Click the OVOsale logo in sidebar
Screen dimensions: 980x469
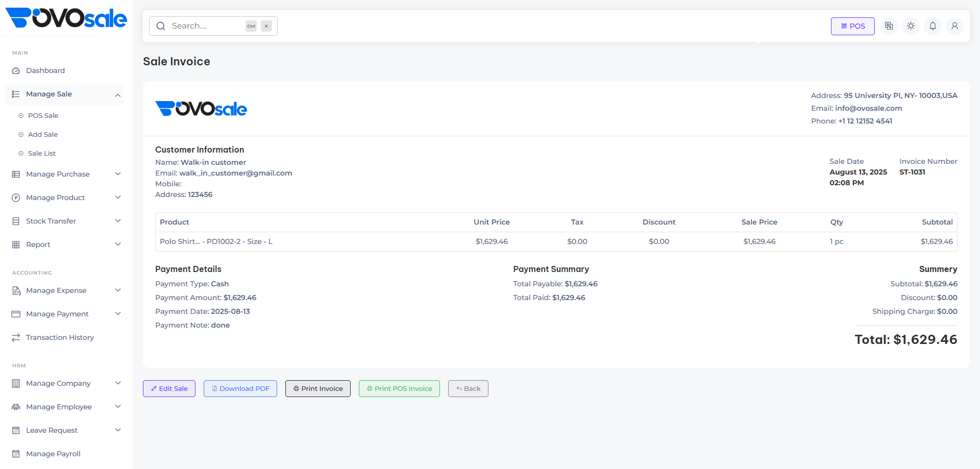66,18
